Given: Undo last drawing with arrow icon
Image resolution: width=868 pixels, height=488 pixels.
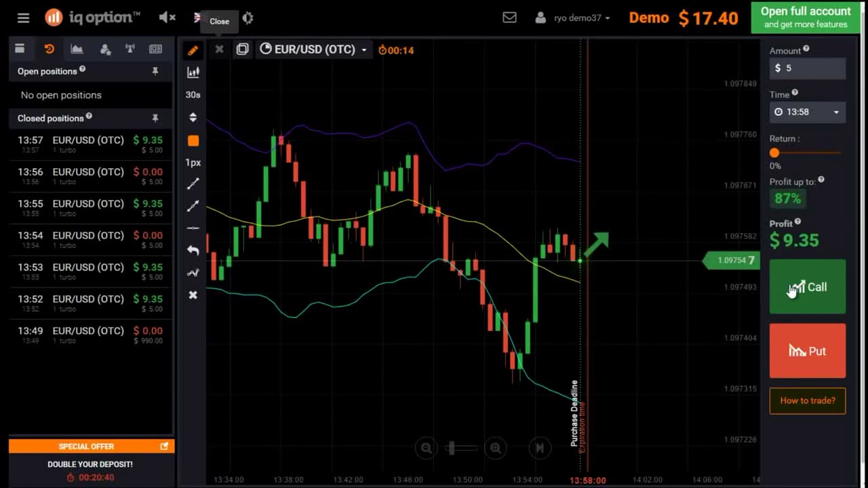Looking at the screenshot, I should [x=193, y=250].
